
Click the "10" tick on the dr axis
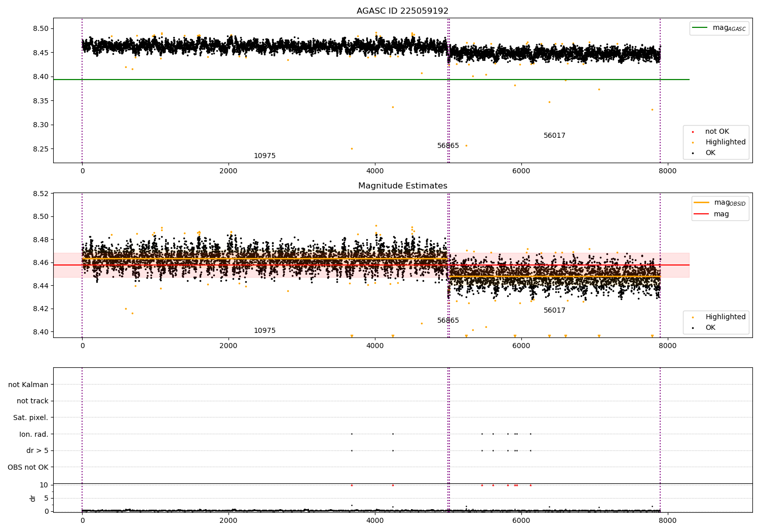pyautogui.click(x=44, y=485)
